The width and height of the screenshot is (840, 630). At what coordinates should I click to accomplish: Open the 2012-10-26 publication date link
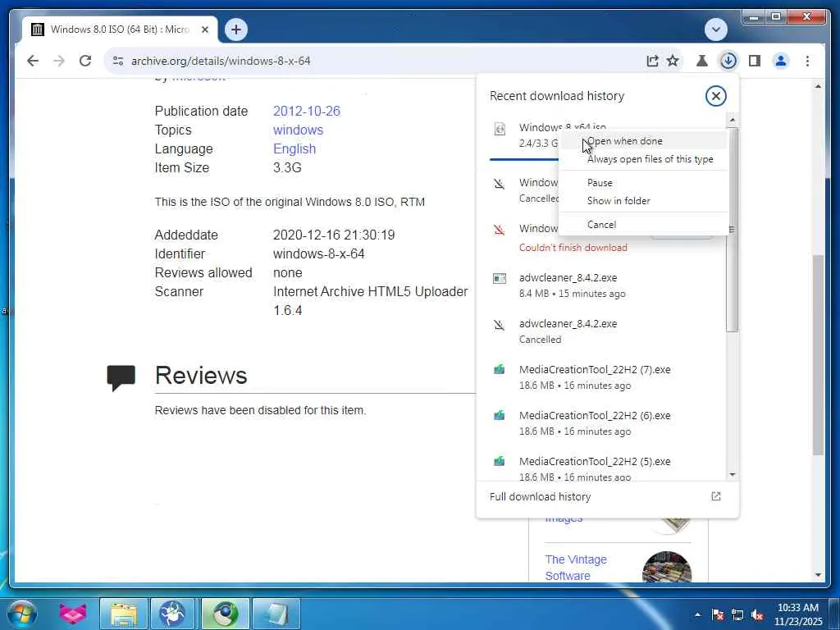pyautogui.click(x=307, y=111)
